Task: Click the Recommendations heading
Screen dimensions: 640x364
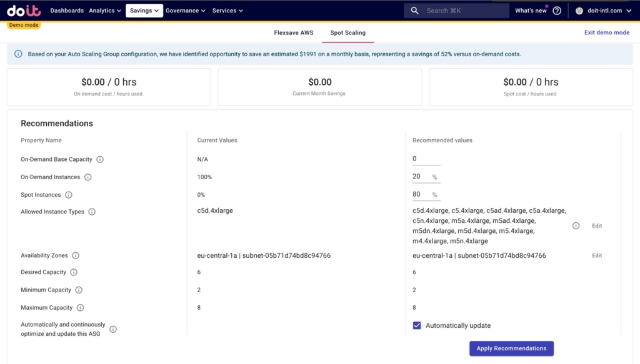Action: tap(57, 124)
